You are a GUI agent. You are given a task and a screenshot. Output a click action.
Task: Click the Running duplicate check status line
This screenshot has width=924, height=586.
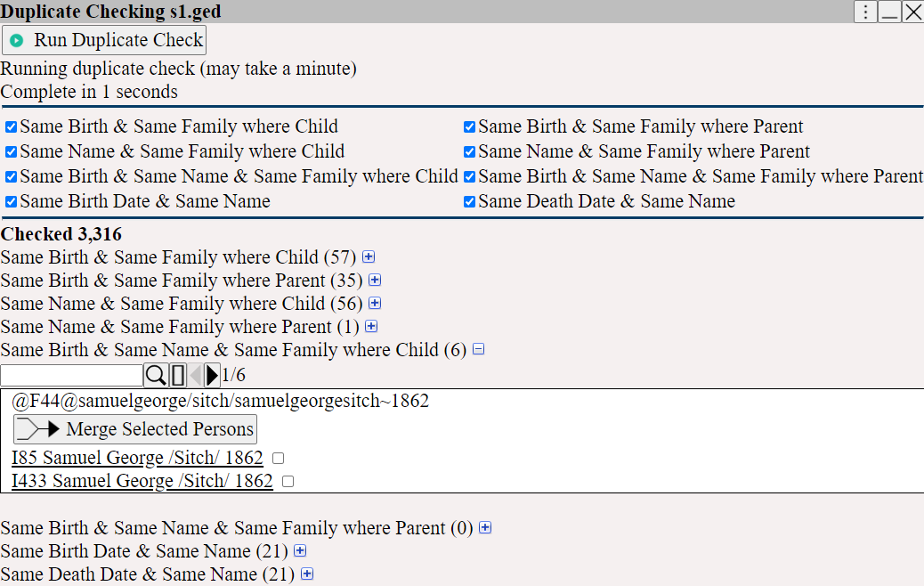click(179, 69)
